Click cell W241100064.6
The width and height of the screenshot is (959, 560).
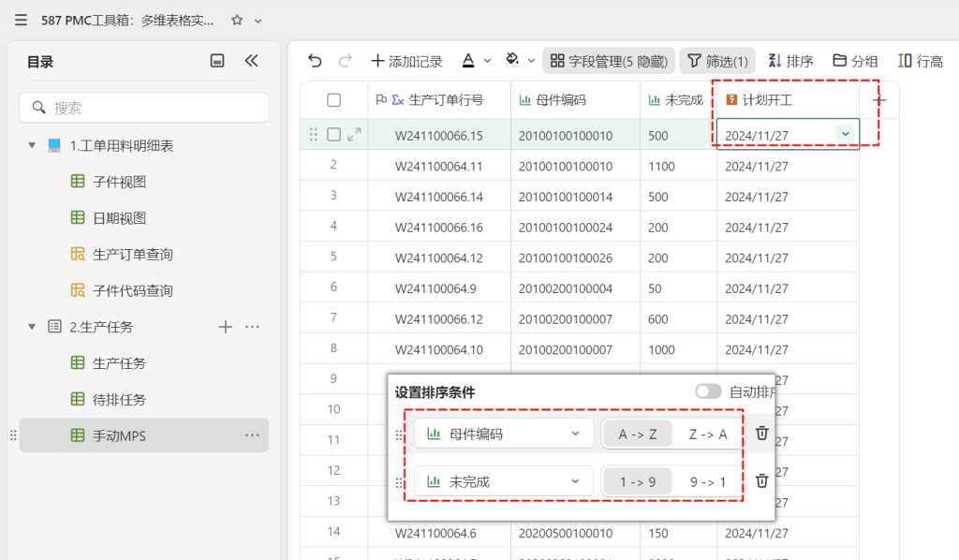[438, 533]
